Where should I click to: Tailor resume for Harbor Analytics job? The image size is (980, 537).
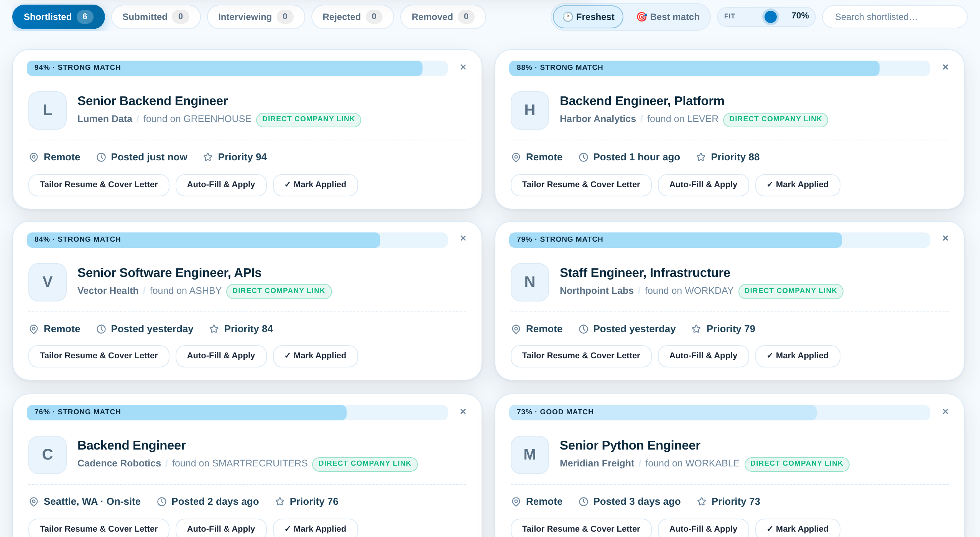(581, 185)
